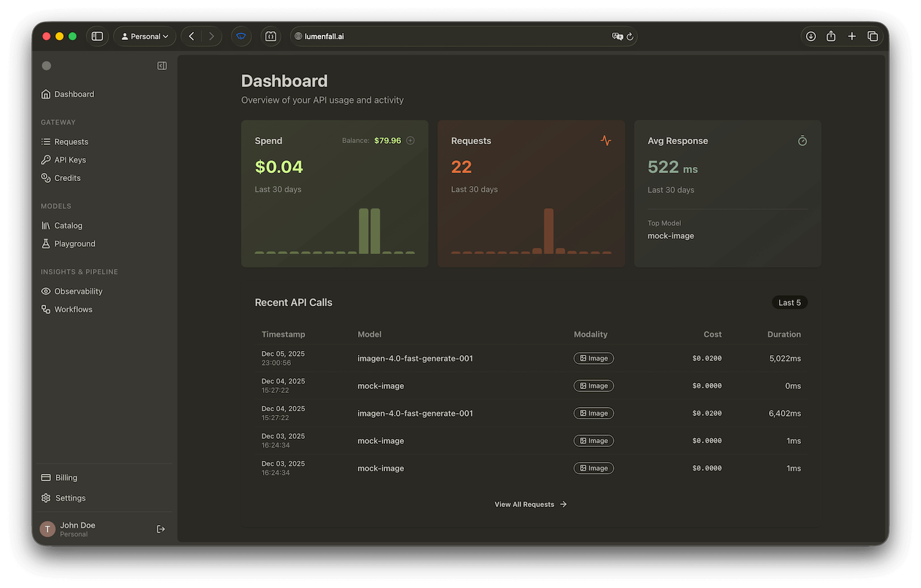Open the Credits section
This screenshot has height=588, width=921.
click(68, 177)
